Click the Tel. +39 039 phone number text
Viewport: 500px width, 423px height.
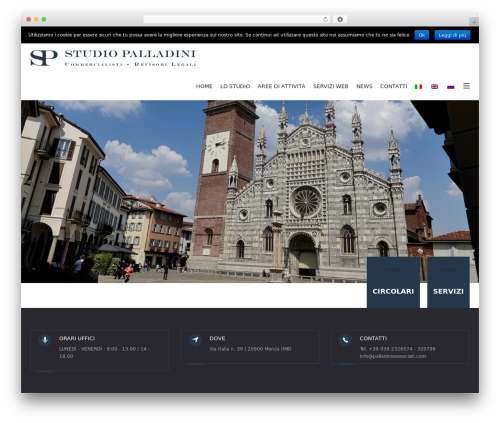tap(397, 349)
